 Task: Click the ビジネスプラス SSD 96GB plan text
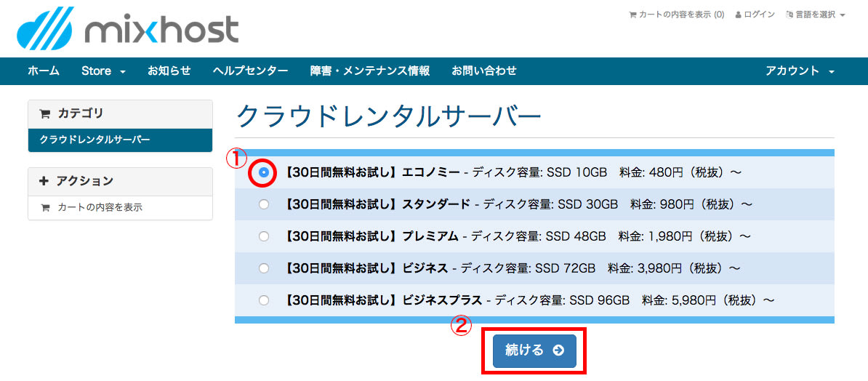528,301
